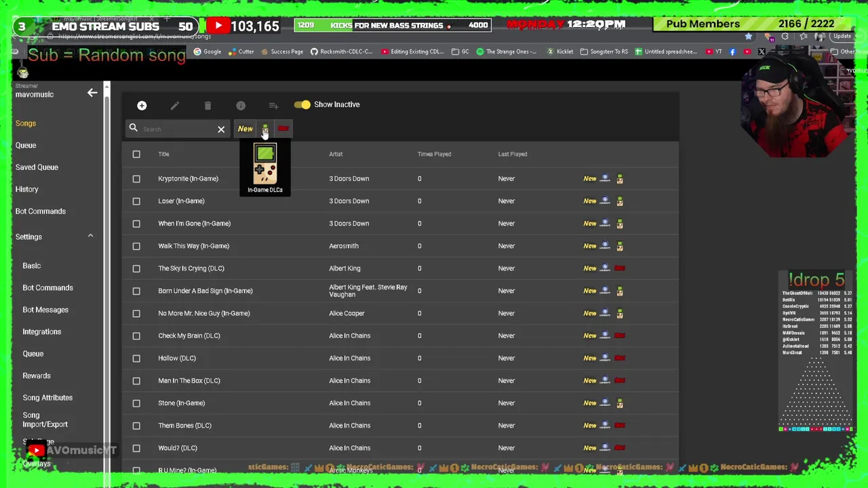This screenshot has height=488, width=868.
Task: Open the main Queue sidebar page
Action: [26, 145]
